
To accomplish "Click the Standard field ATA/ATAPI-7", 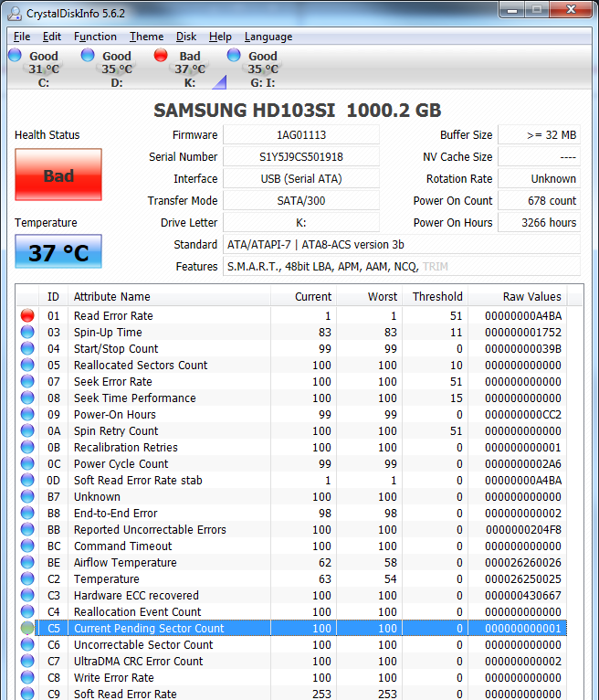I will click(x=402, y=244).
